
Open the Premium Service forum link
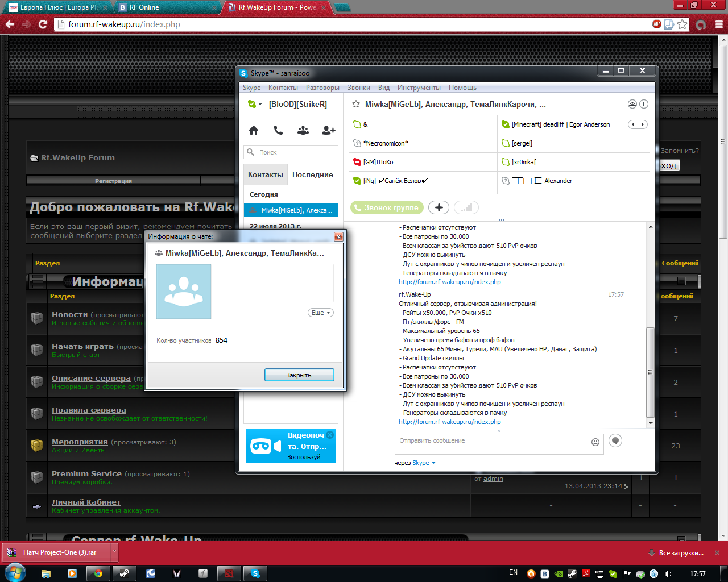[86, 473]
